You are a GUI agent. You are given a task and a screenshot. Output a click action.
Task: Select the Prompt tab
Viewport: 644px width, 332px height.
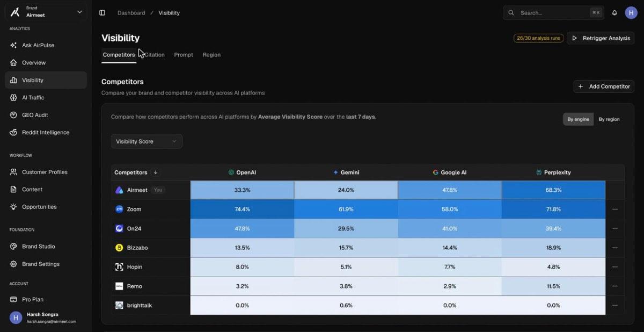(184, 55)
